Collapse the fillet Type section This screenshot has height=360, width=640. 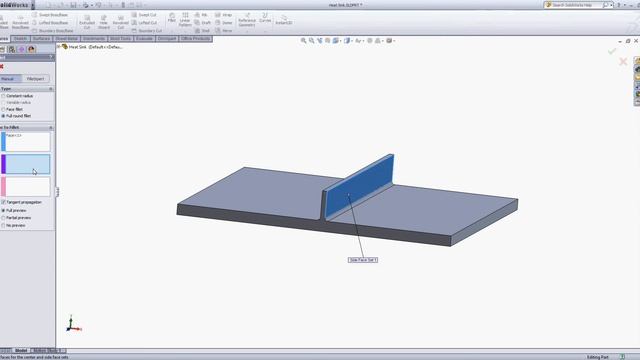coord(51,89)
